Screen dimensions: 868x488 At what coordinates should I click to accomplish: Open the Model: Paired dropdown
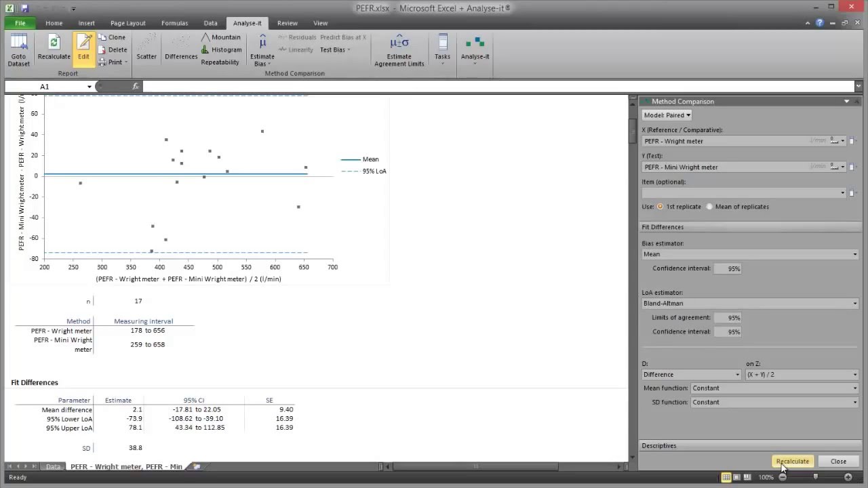(667, 115)
